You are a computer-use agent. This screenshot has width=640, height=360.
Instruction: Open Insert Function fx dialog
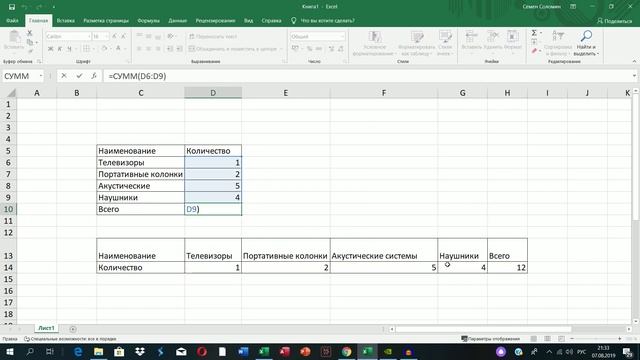click(94, 76)
